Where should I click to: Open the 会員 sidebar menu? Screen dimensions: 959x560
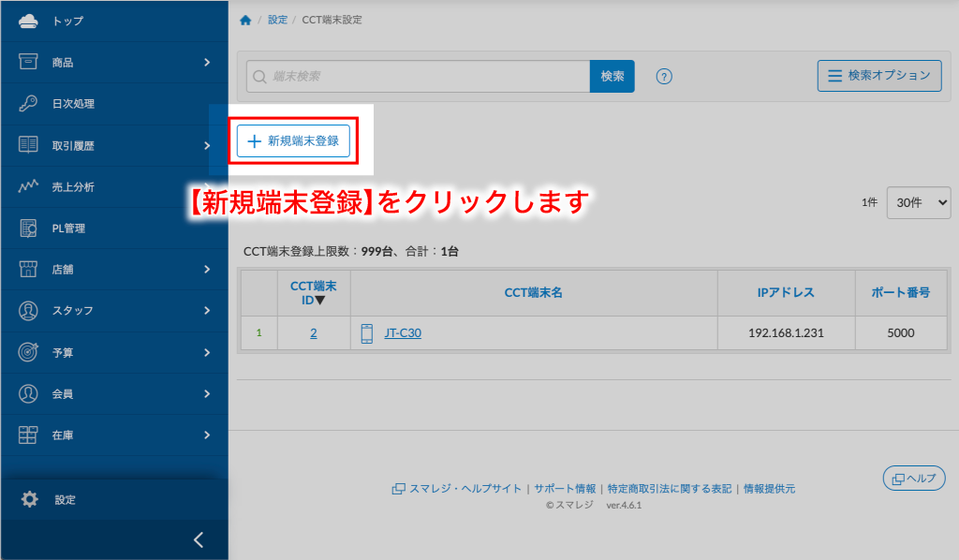(x=63, y=394)
